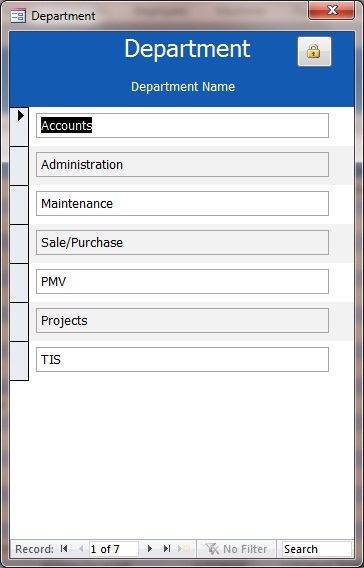This screenshot has height=568, width=364.
Task: Select the Administration row selector
Action: tap(19, 166)
